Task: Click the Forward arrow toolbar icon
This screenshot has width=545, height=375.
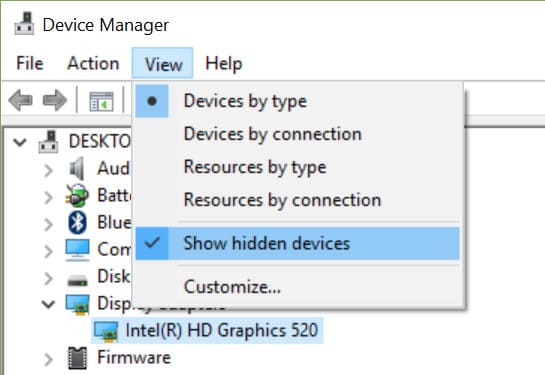Action: pyautogui.click(x=55, y=100)
